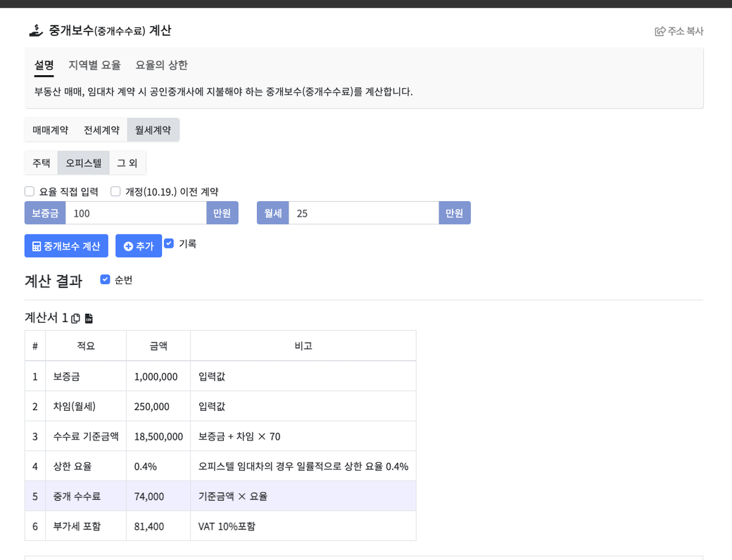Choose the 그 외 property type
Viewport: 732px width, 560px height.
click(127, 163)
